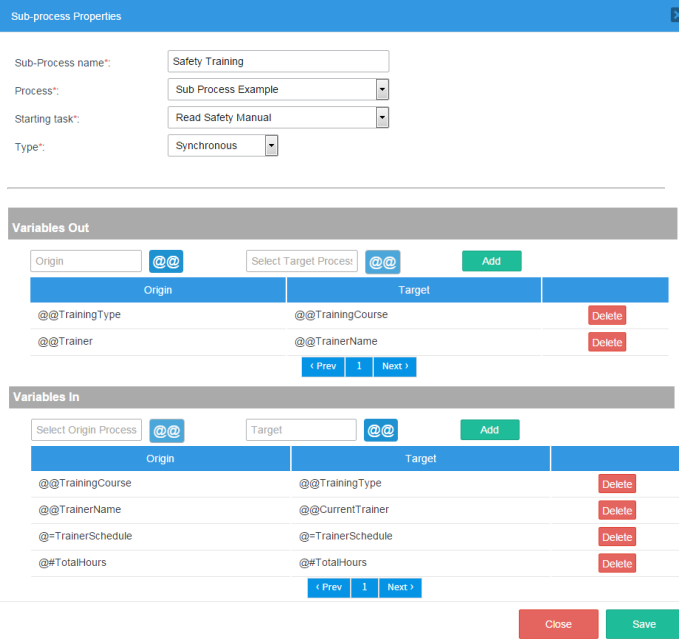Save the sub-process properties
679x643 pixels.
(x=643, y=624)
